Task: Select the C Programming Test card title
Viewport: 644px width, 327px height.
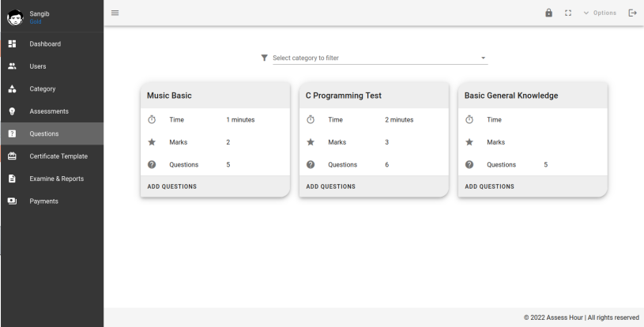Action: [x=344, y=96]
